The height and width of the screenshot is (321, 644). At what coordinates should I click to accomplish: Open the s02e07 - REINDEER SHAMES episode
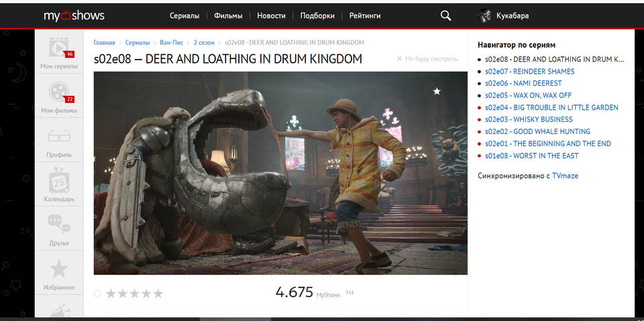(529, 72)
